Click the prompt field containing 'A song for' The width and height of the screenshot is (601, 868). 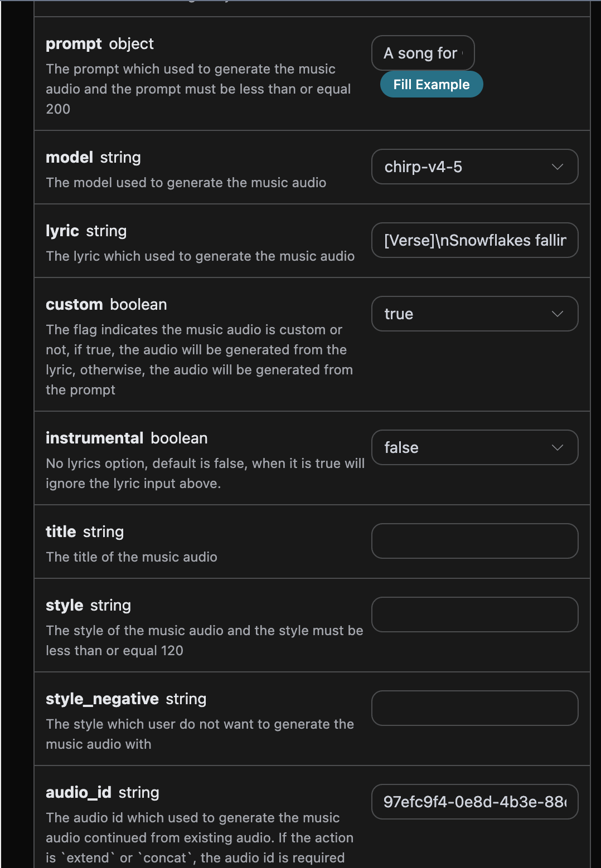click(423, 53)
